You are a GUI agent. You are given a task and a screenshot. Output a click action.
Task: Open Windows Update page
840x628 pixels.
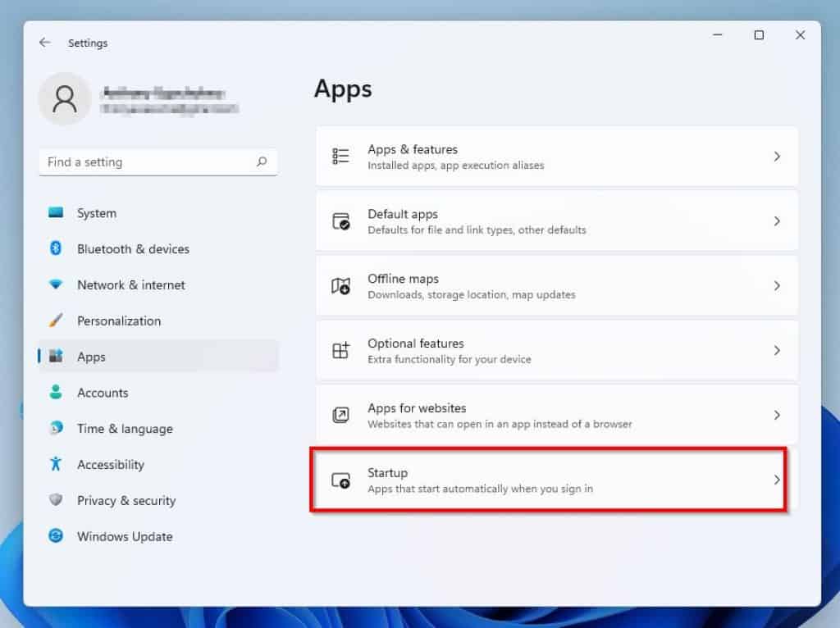[x=158, y=536]
